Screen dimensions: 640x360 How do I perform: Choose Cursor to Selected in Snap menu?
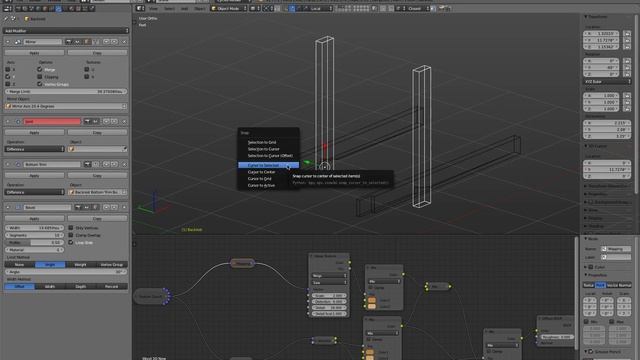click(x=268, y=165)
